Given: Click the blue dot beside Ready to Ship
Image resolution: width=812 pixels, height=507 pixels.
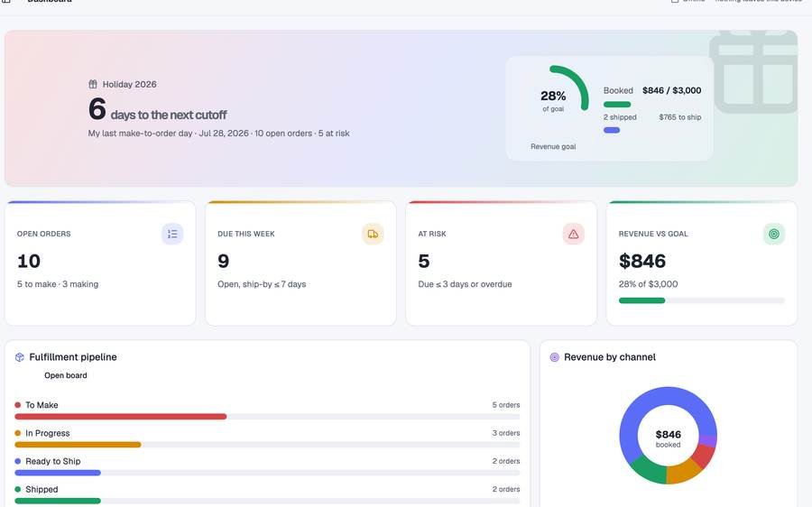Looking at the screenshot, I should point(18,461).
